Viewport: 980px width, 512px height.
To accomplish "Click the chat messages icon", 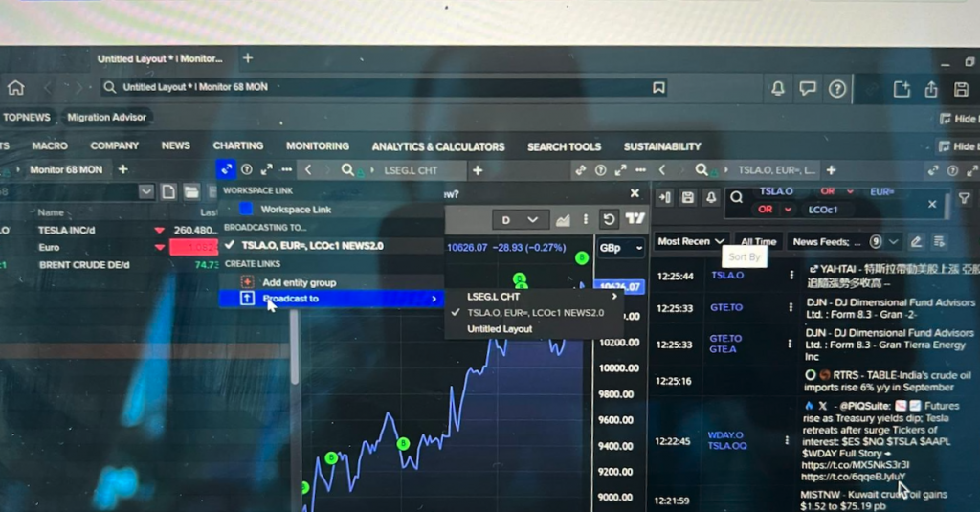I will pos(808,89).
